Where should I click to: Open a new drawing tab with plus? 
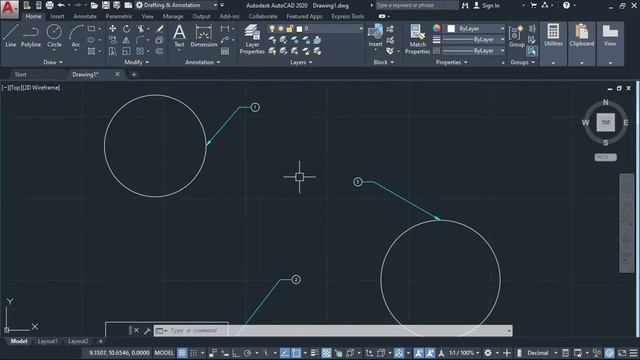[x=133, y=74]
